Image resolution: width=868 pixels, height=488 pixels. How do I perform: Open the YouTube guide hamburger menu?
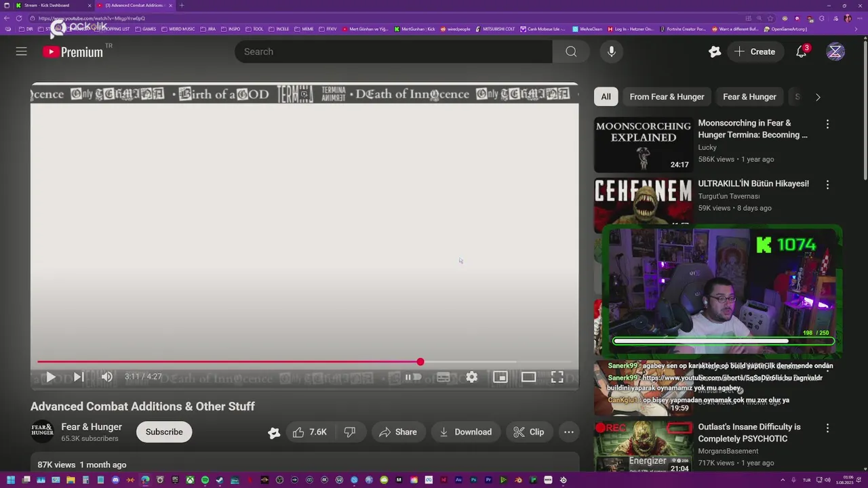(22, 52)
